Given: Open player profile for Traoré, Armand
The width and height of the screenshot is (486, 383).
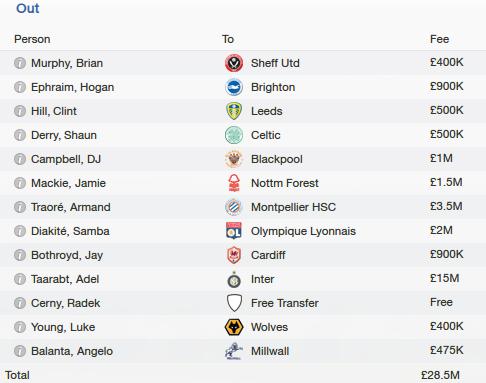Looking at the screenshot, I should pos(71,207).
